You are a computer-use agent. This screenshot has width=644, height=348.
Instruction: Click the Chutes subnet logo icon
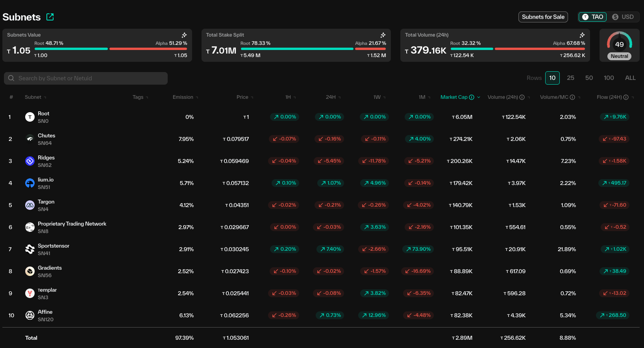30,139
